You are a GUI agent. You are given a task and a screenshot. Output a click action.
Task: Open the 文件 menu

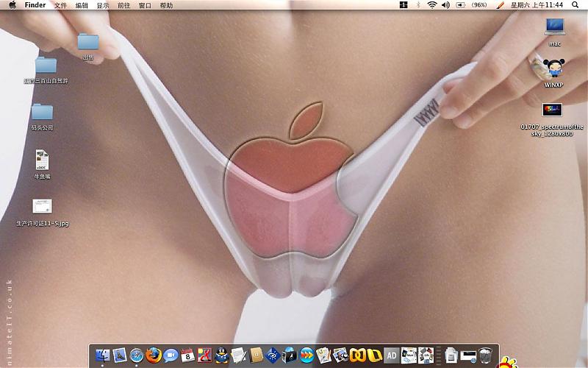click(60, 5)
